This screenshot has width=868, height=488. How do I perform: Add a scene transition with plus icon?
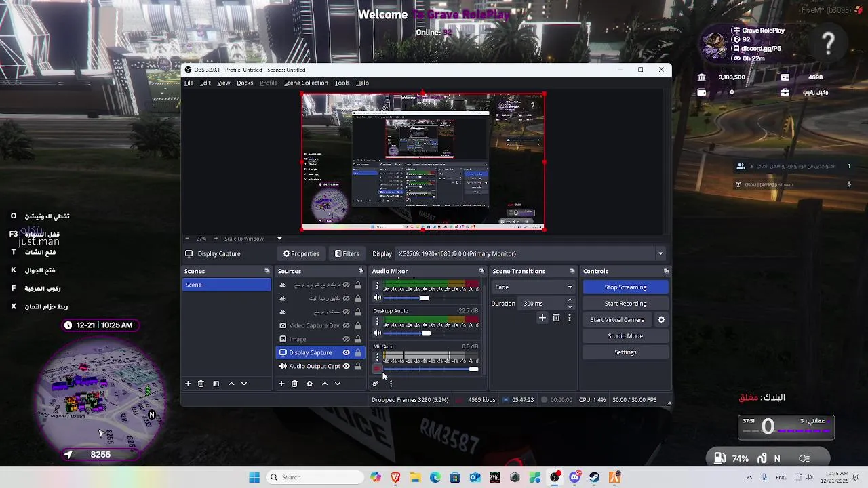pos(542,318)
